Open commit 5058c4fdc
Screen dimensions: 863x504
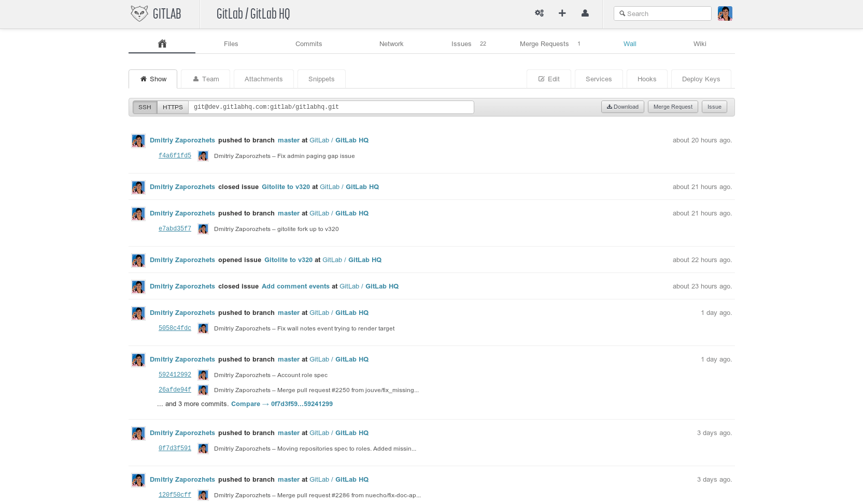point(175,328)
